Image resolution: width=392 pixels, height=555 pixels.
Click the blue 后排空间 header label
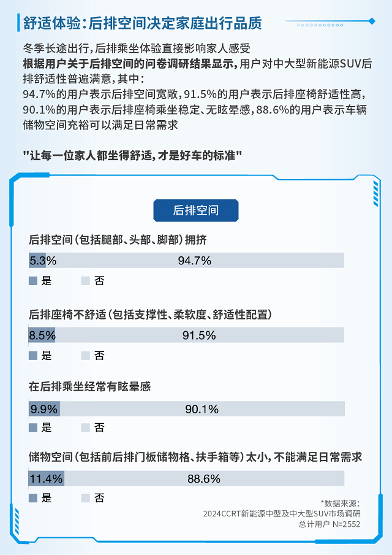195,210
